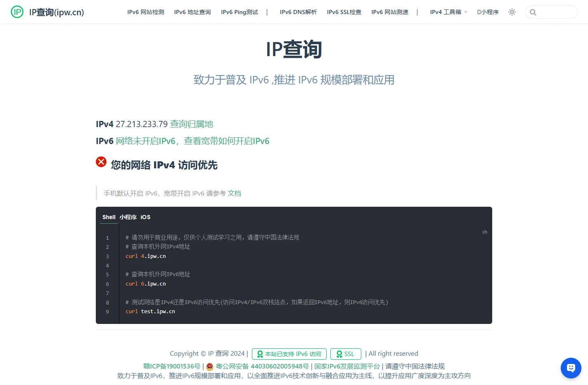588x385 pixels.
Task: Click the 致力于普及 IPv6 subtitle text
Action: (x=294, y=80)
